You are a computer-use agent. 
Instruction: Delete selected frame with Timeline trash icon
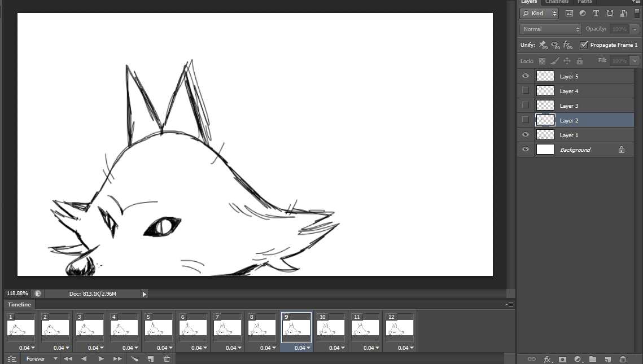pyautogui.click(x=167, y=359)
